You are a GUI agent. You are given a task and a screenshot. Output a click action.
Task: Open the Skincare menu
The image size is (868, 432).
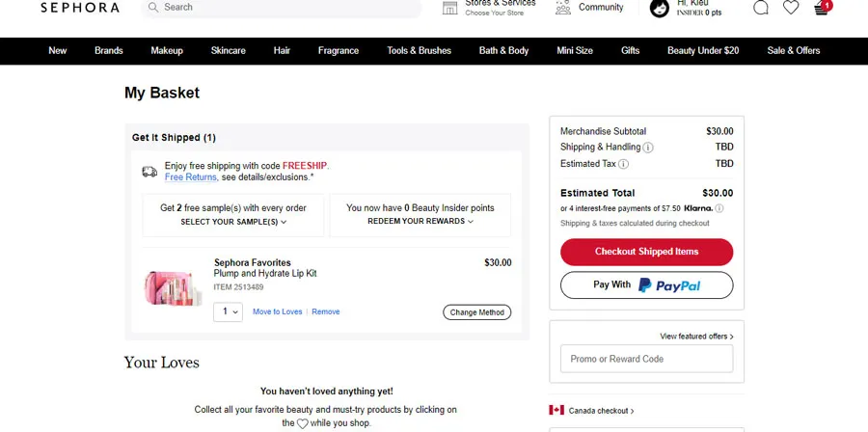(228, 51)
